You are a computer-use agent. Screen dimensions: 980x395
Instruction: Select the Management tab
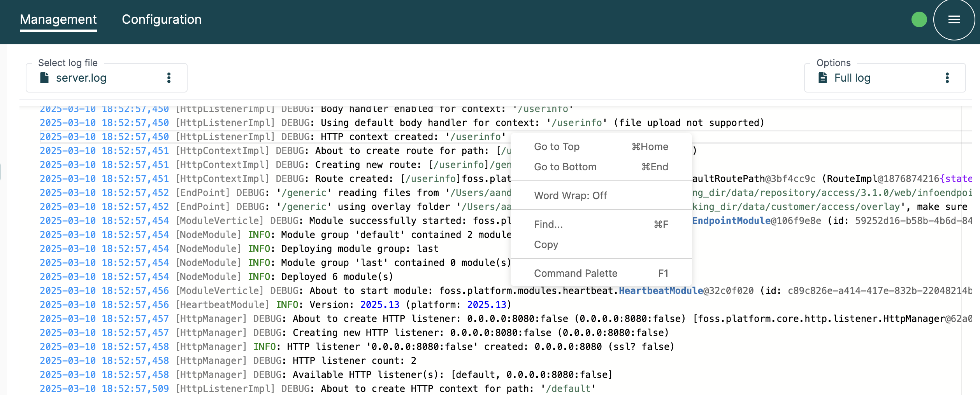pyautogui.click(x=58, y=19)
